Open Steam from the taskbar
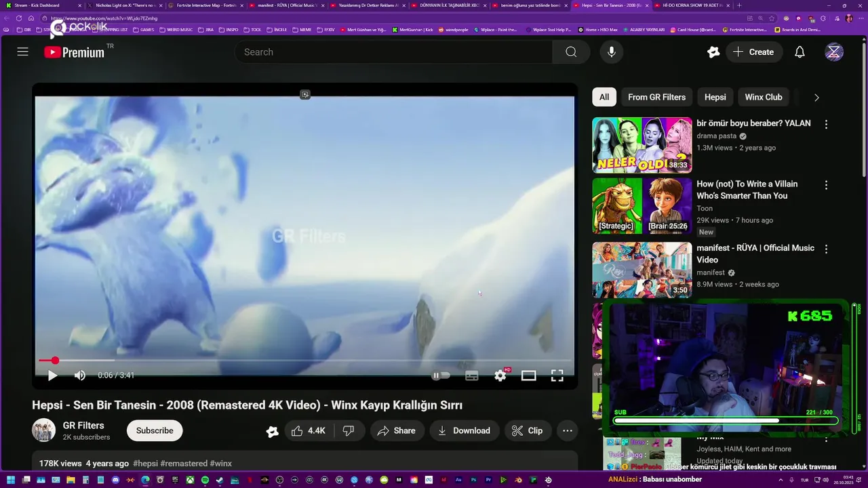Image resolution: width=868 pixels, height=488 pixels. (x=220, y=480)
